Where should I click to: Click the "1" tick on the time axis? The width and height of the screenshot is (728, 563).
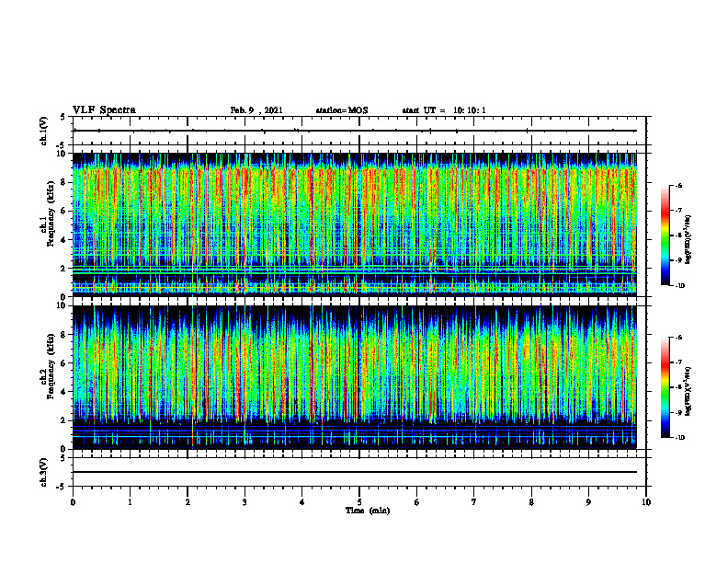pyautogui.click(x=130, y=502)
